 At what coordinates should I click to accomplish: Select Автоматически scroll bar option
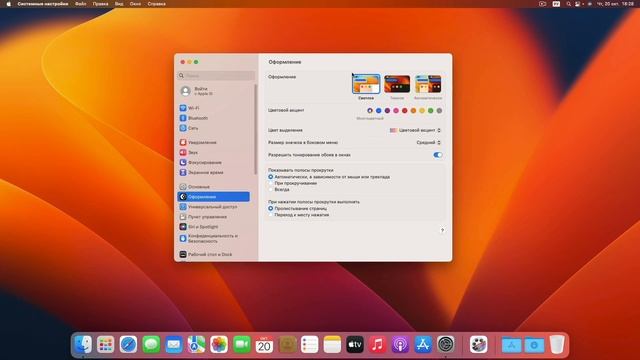(271, 177)
